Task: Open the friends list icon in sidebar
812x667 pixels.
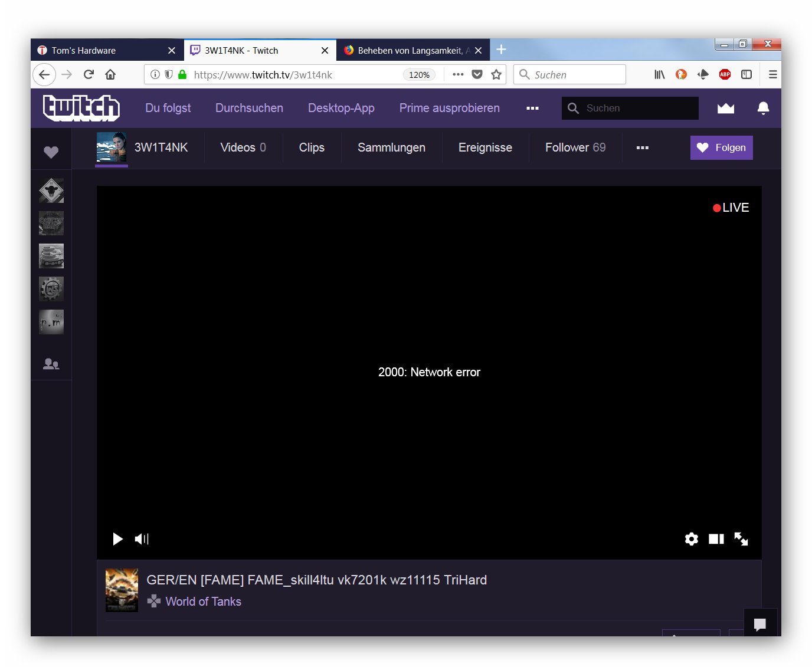Action: coord(51,364)
